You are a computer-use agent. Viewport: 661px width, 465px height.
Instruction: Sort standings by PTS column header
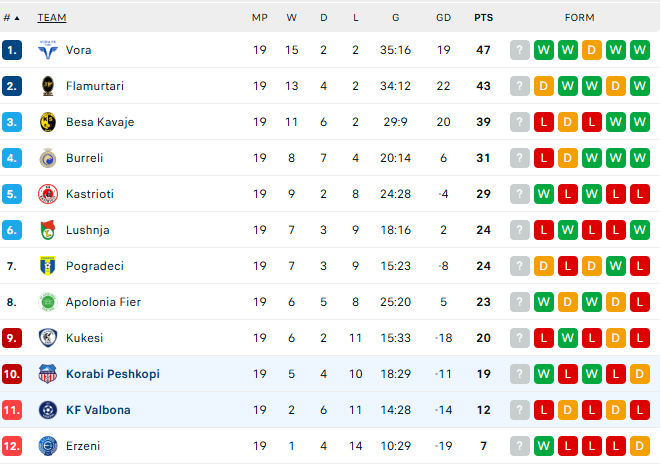tap(484, 18)
